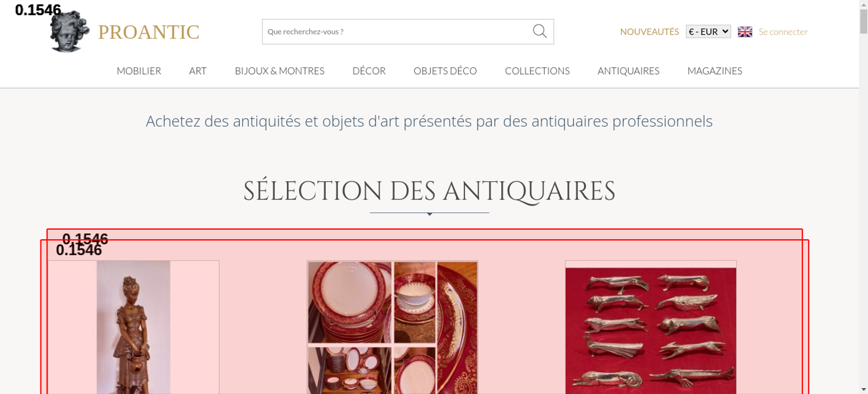868x394 pixels.
Task: Open the Objets Déco menu
Action: point(445,71)
